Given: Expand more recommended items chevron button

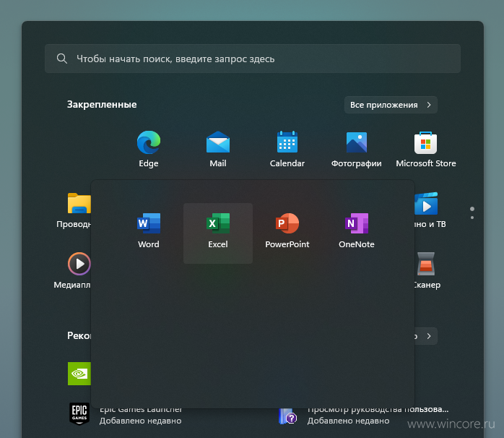Looking at the screenshot, I should 429,336.
